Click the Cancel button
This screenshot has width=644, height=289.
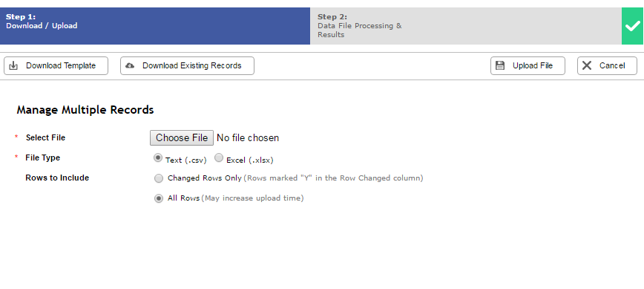(607, 66)
